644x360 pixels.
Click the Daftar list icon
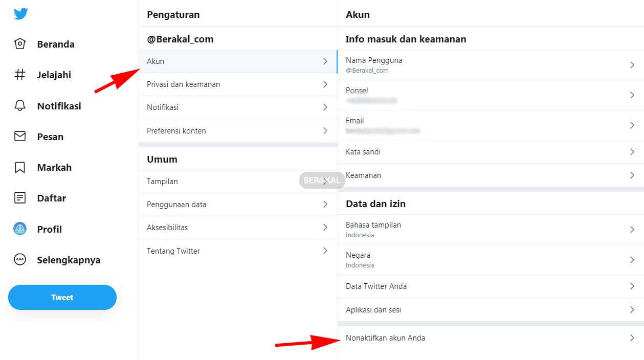[20, 198]
